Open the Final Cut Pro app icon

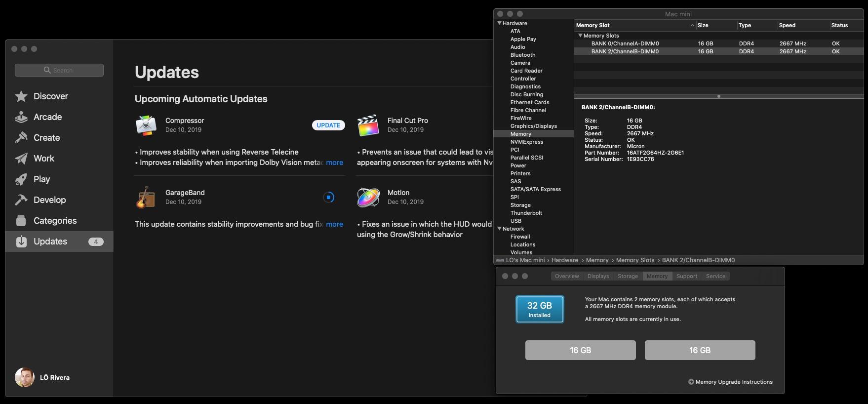coord(368,125)
